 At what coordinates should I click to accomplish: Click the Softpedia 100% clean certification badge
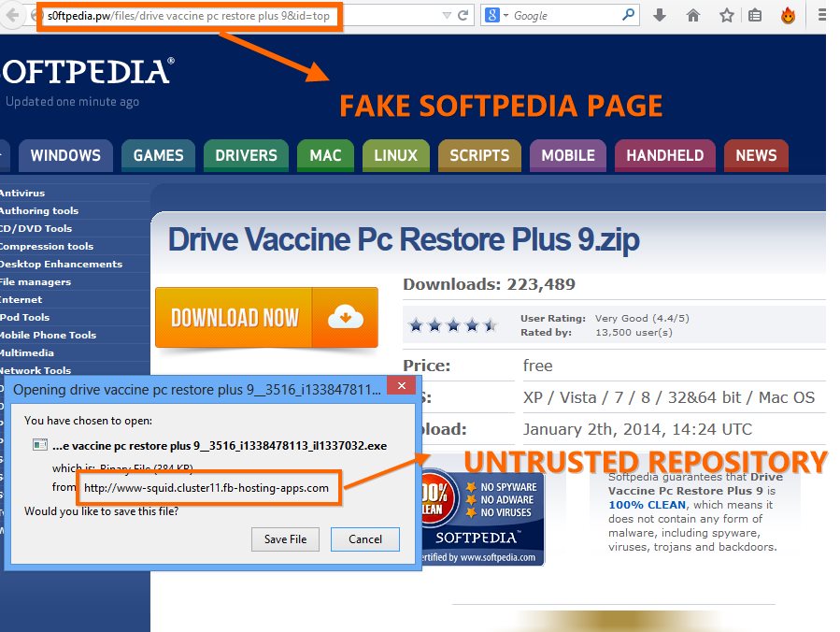482,517
